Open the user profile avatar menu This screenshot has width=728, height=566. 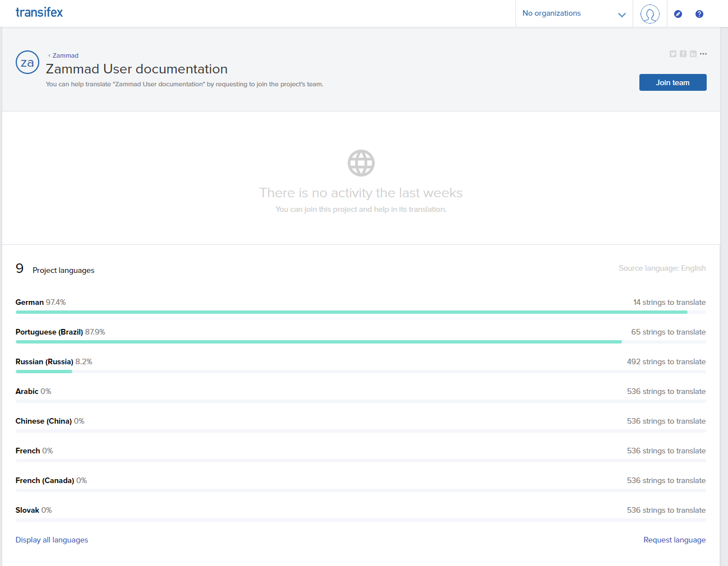click(x=649, y=13)
